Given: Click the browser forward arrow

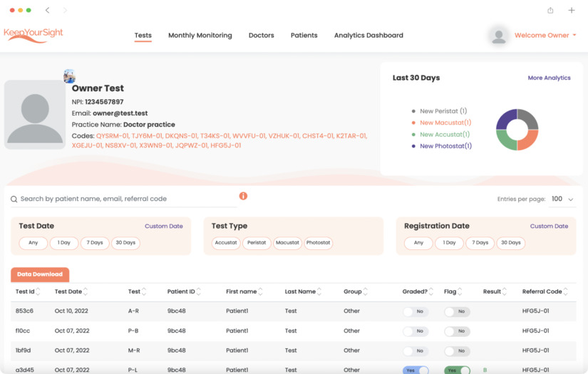Looking at the screenshot, I should tap(65, 10).
